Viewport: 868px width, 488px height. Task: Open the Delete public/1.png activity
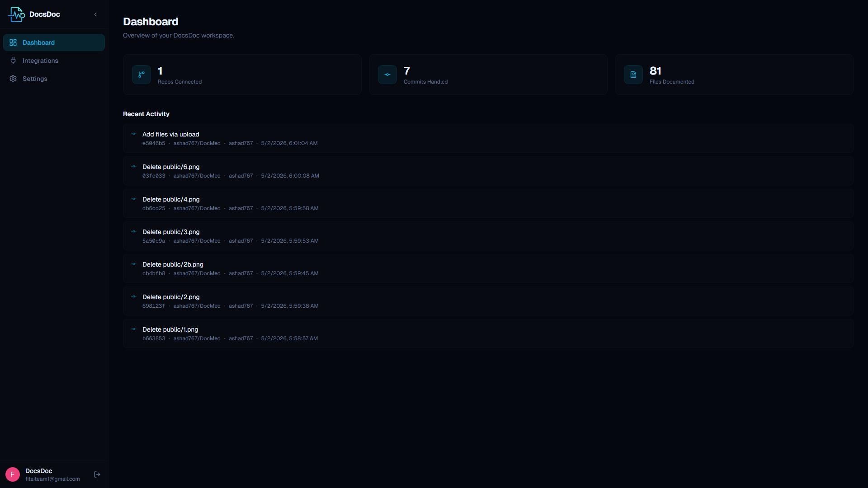tap(488, 333)
